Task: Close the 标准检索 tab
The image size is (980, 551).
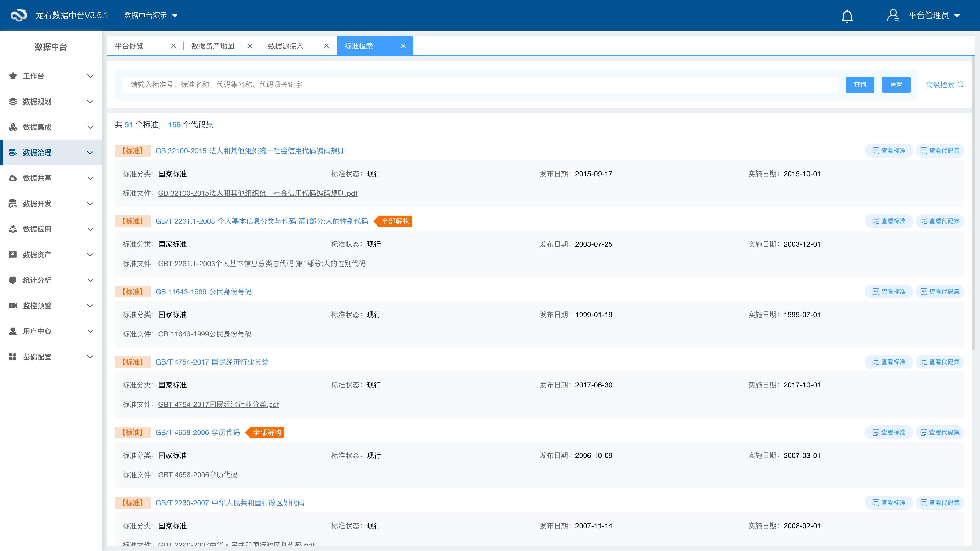Action: pyautogui.click(x=403, y=46)
